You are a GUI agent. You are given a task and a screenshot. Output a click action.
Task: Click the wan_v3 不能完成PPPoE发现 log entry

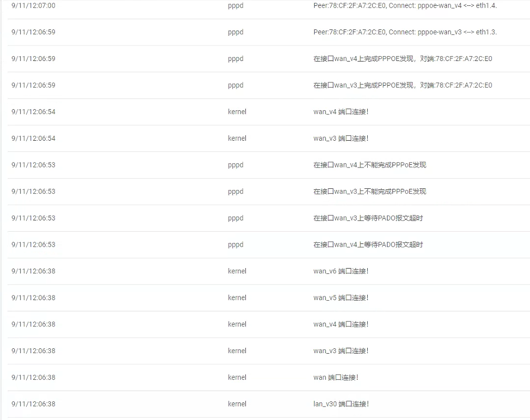coord(369,192)
